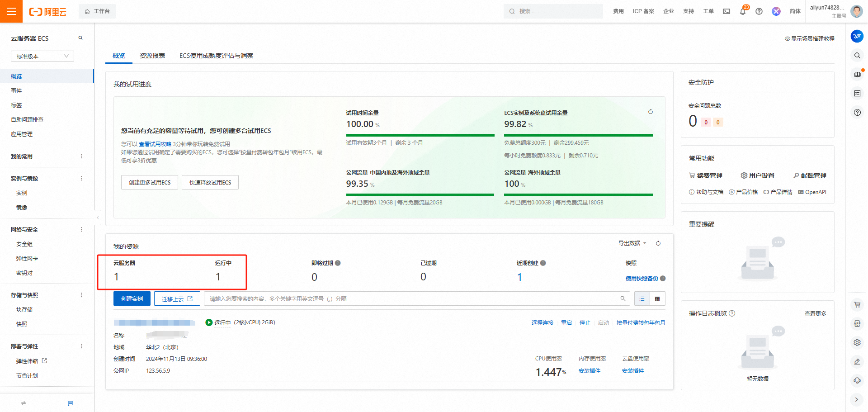Open the 简体 language selector

point(795,11)
